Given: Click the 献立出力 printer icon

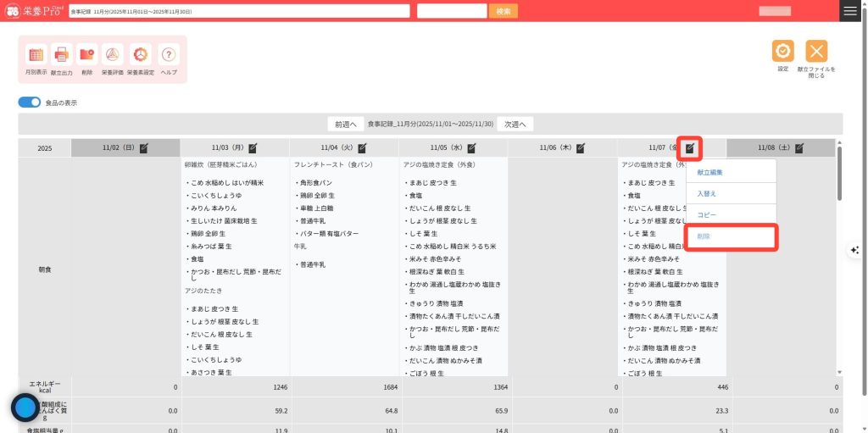Looking at the screenshot, I should click(x=62, y=55).
